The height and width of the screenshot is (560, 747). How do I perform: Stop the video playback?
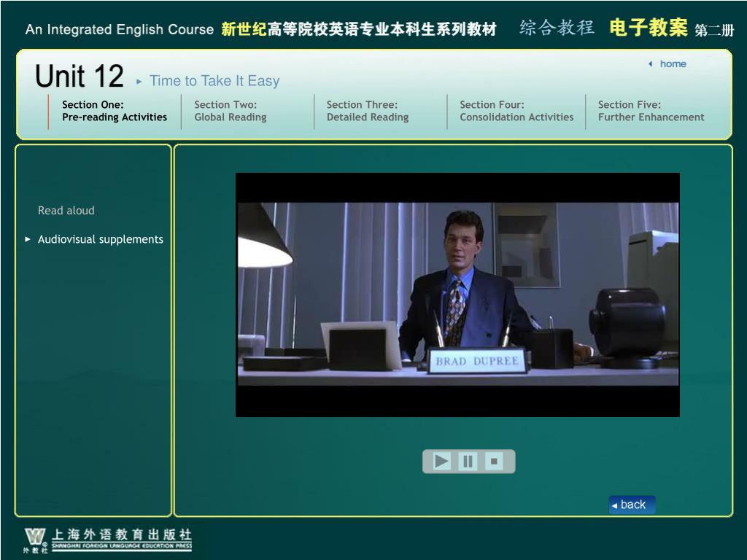coord(494,461)
